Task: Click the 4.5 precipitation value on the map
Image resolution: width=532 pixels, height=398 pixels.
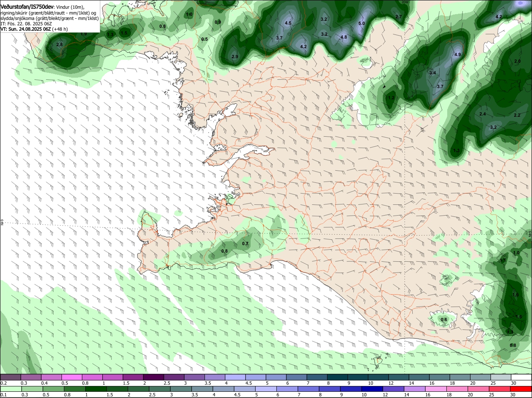Action: (288, 23)
